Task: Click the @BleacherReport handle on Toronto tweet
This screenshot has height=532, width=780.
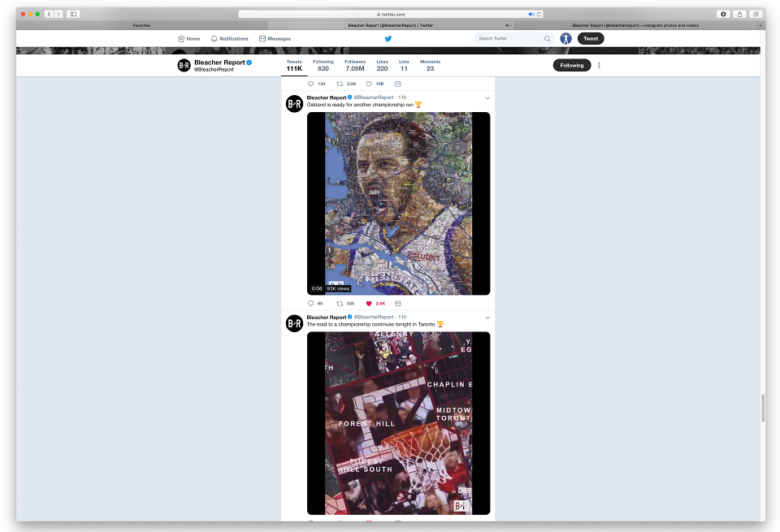Action: click(x=374, y=318)
